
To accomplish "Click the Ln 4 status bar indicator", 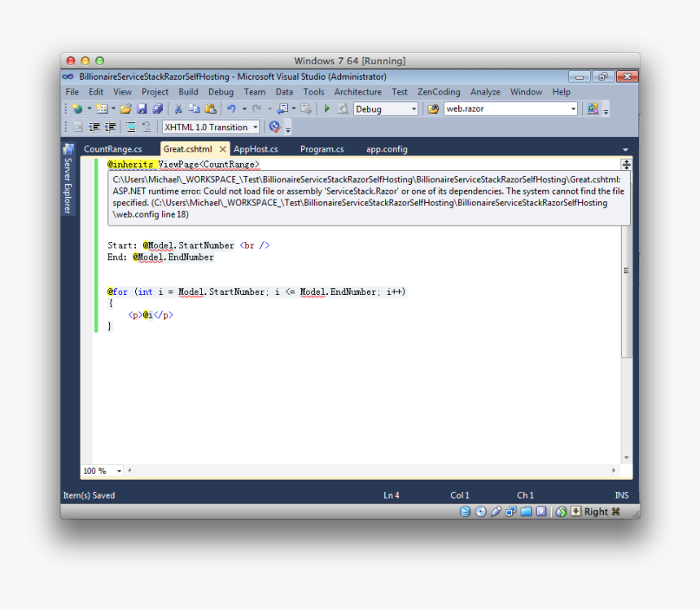I will [391, 495].
